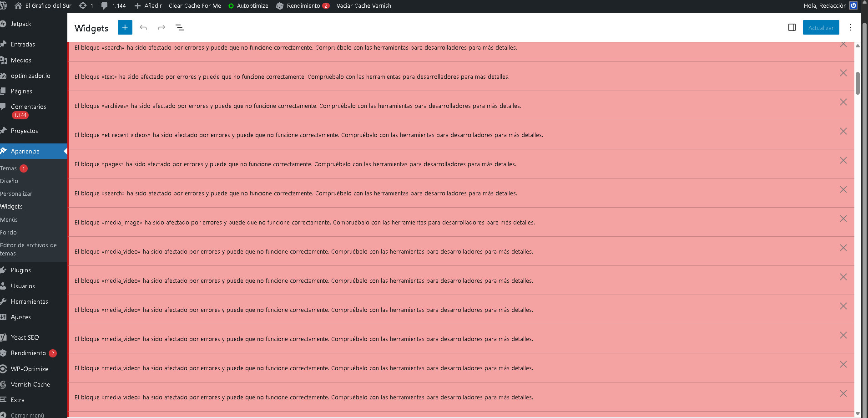
Task: Click the vertical scrollbar thumb
Action: click(858, 83)
